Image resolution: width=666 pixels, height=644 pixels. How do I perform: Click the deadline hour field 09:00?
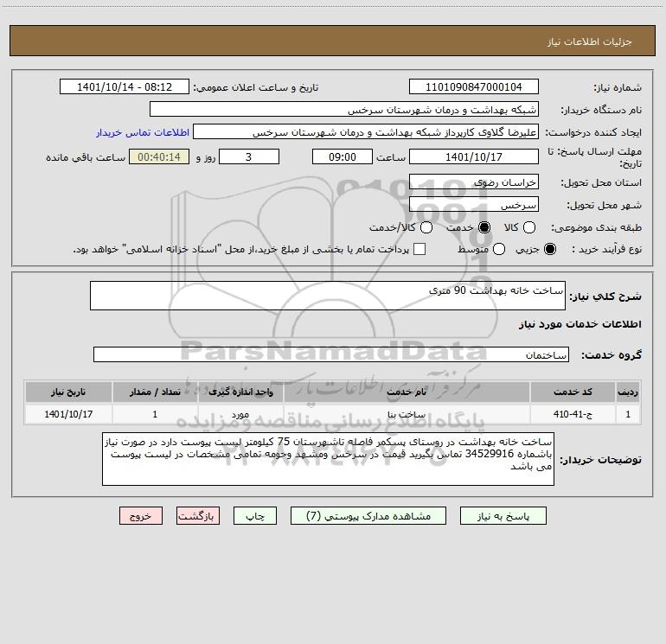tap(343, 156)
